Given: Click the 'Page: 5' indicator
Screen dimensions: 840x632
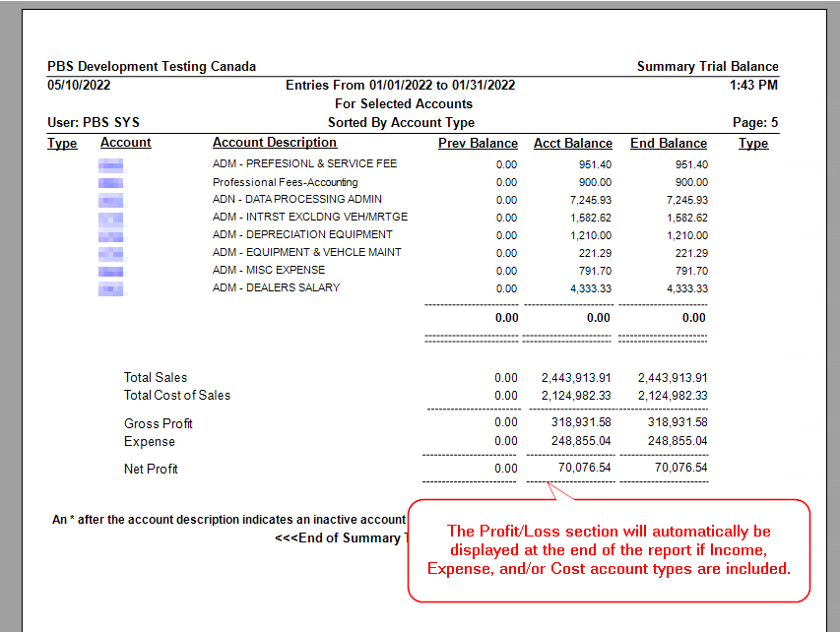Looking at the screenshot, I should (x=755, y=123).
